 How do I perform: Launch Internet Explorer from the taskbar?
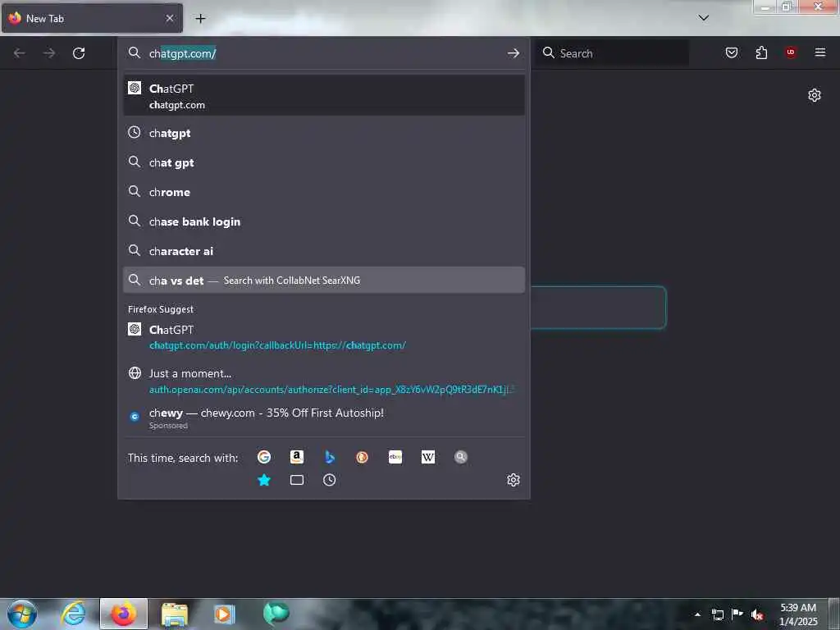[73, 614]
